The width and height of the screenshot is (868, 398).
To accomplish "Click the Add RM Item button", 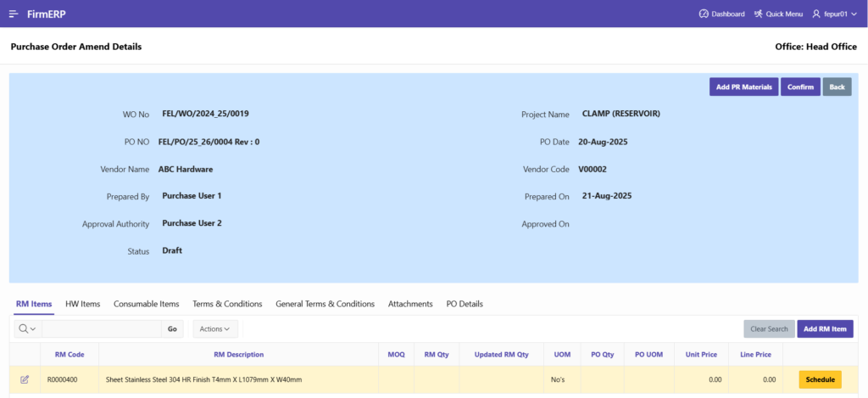I will [x=825, y=328].
